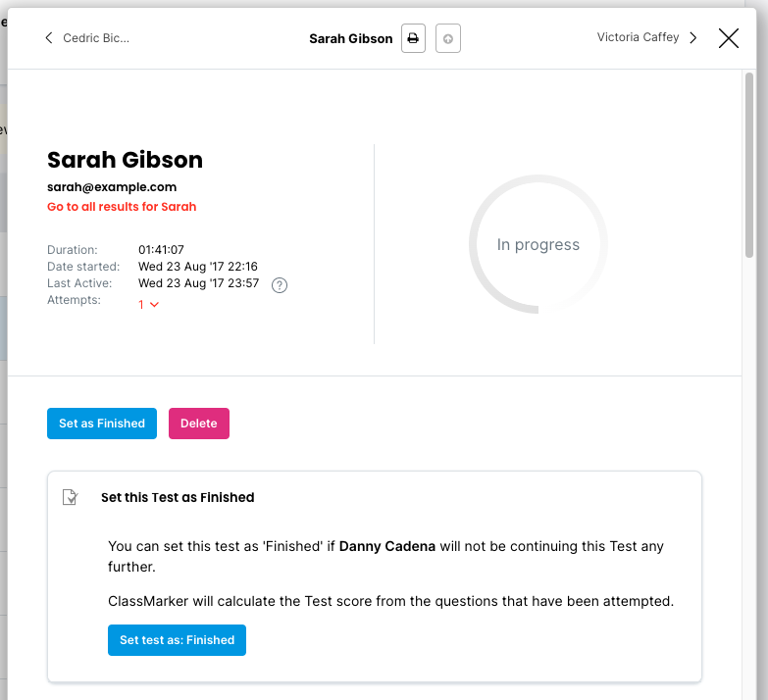Click the Sarah Gibson title in the header bar
Viewport: 768px width, 700px height.
tap(350, 39)
